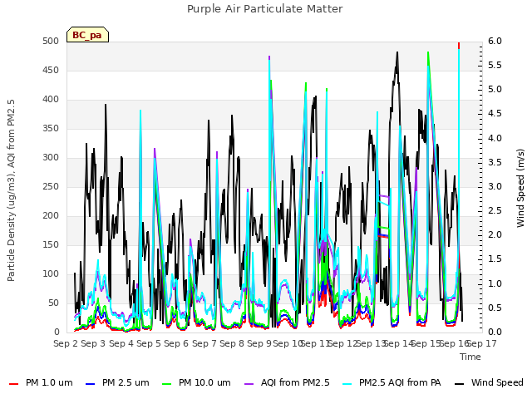Click the Sep 6 x-axis tick label

point(176,343)
